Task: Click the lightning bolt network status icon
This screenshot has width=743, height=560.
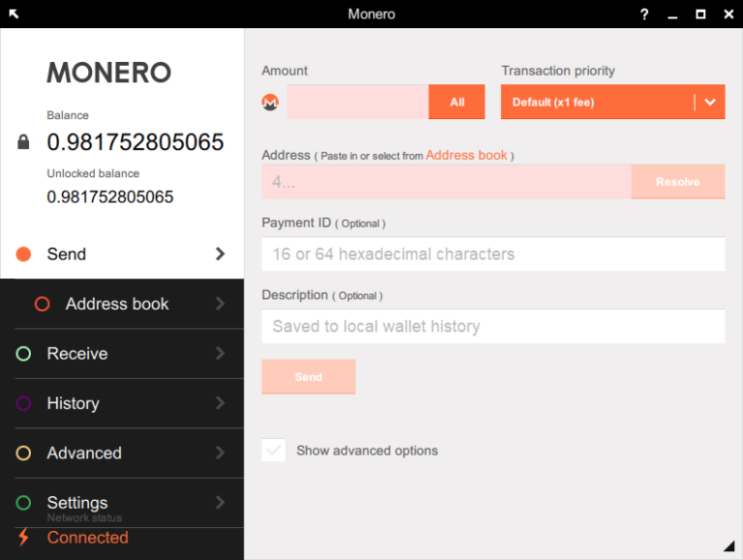Action: [23, 537]
